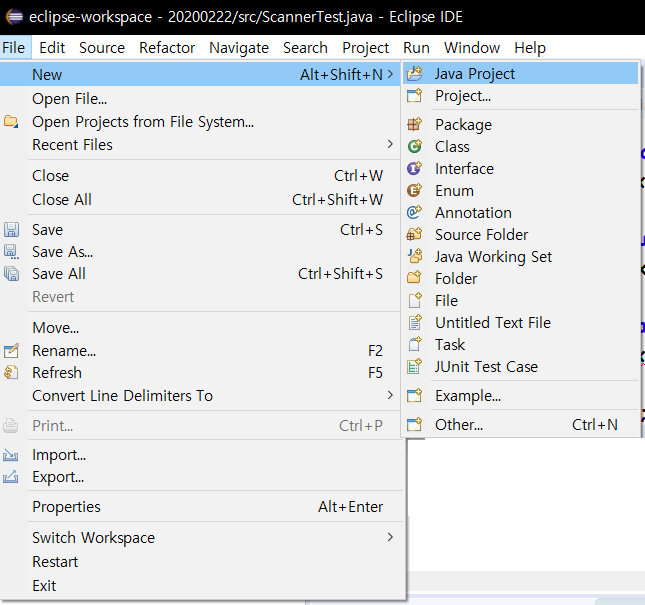Click the Import icon
The image size is (645, 605).
(11, 455)
